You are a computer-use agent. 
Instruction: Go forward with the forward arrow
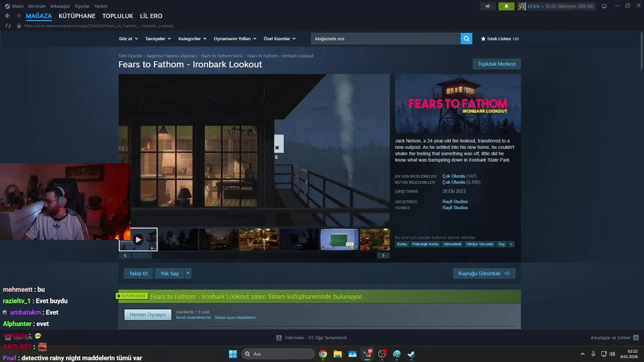pyautogui.click(x=19, y=16)
